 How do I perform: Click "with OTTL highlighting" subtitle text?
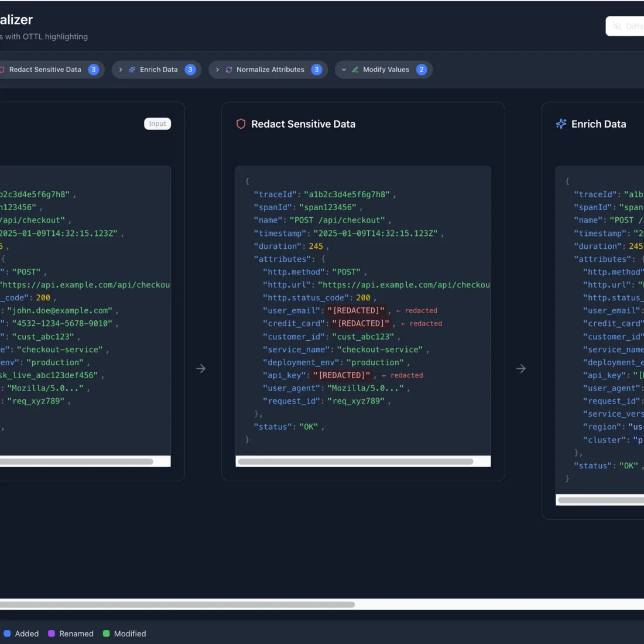click(46, 36)
